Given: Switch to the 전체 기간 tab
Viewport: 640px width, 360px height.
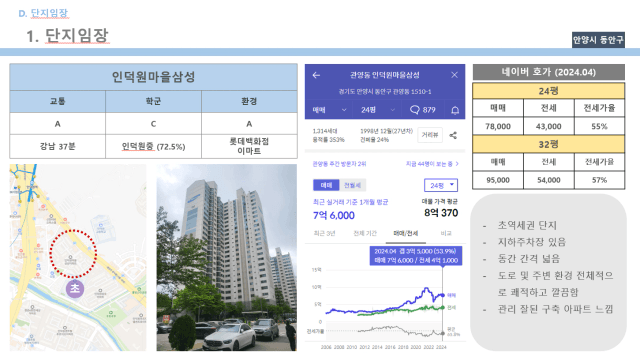Looking at the screenshot, I should (x=365, y=233).
